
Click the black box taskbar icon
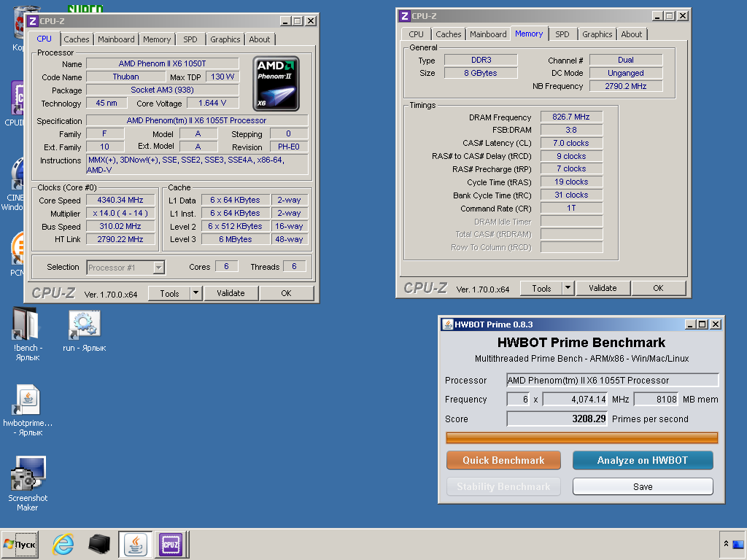click(x=99, y=544)
